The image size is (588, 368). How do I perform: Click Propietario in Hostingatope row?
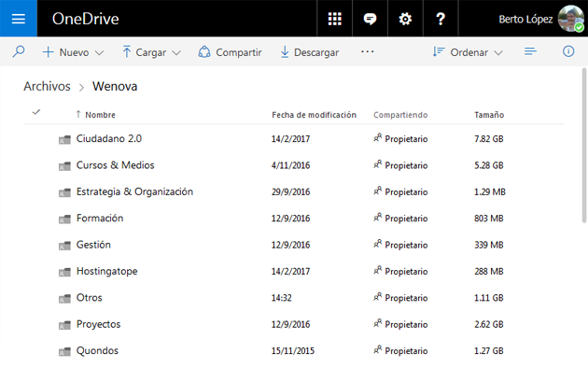(x=406, y=271)
